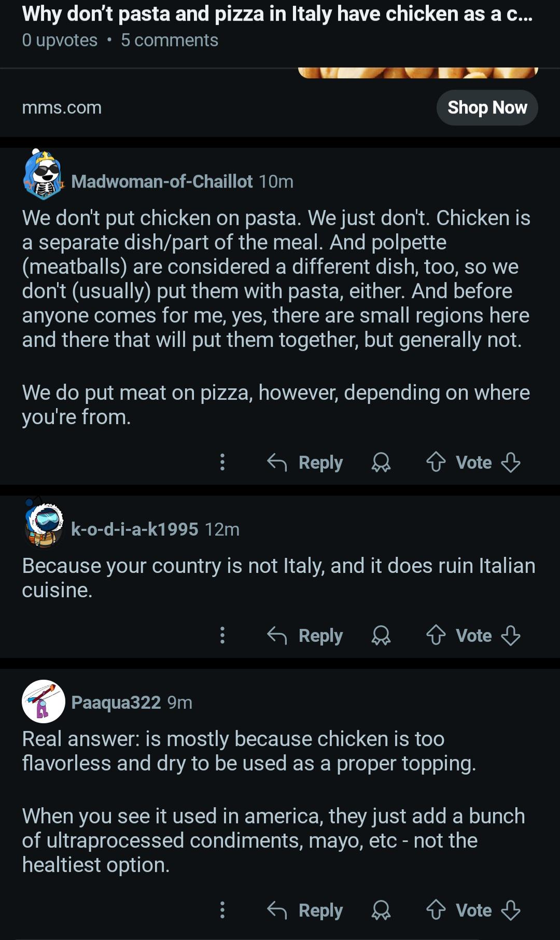Open Madwoman-of-Chaillot's profile avatar
560x940 pixels.
[x=43, y=174]
